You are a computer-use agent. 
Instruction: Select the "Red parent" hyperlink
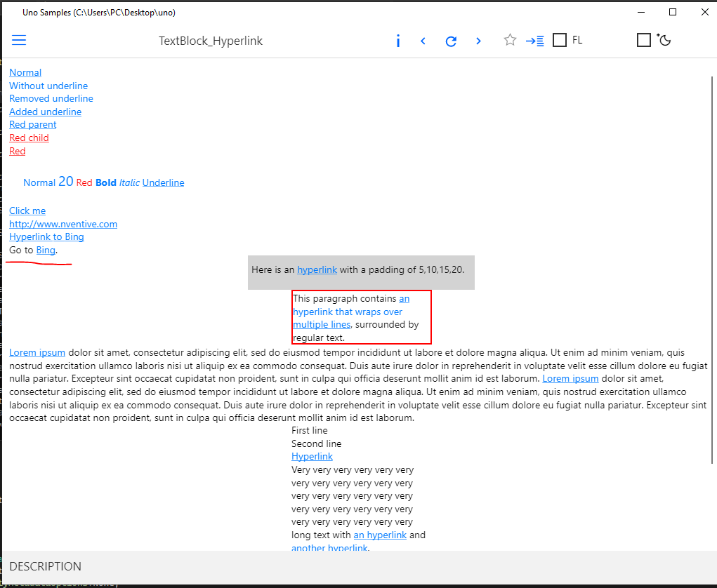[32, 124]
